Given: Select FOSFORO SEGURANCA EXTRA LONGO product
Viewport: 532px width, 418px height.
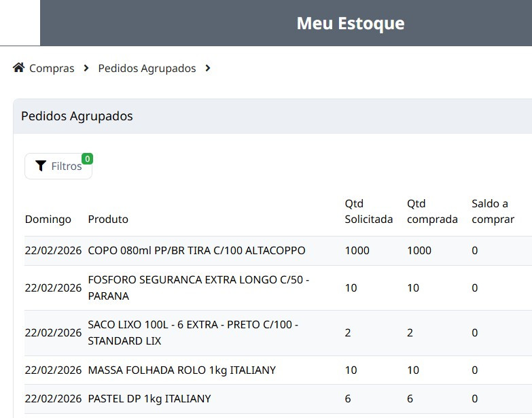Looking at the screenshot, I should coord(198,288).
